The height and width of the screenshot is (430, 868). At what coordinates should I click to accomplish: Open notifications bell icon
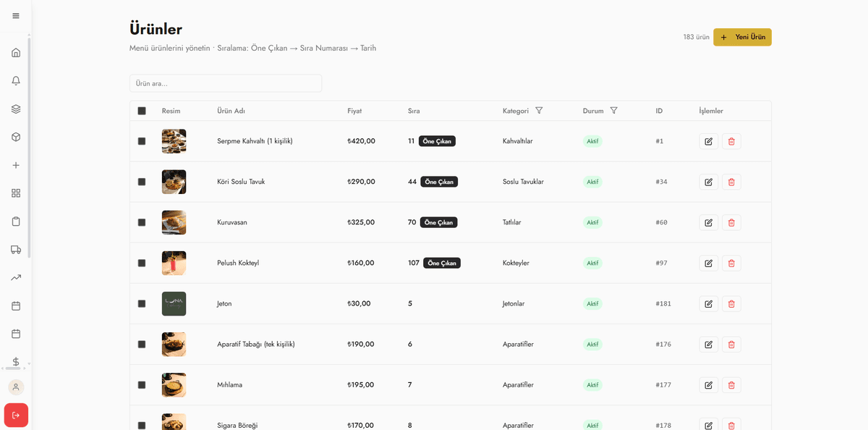16,80
